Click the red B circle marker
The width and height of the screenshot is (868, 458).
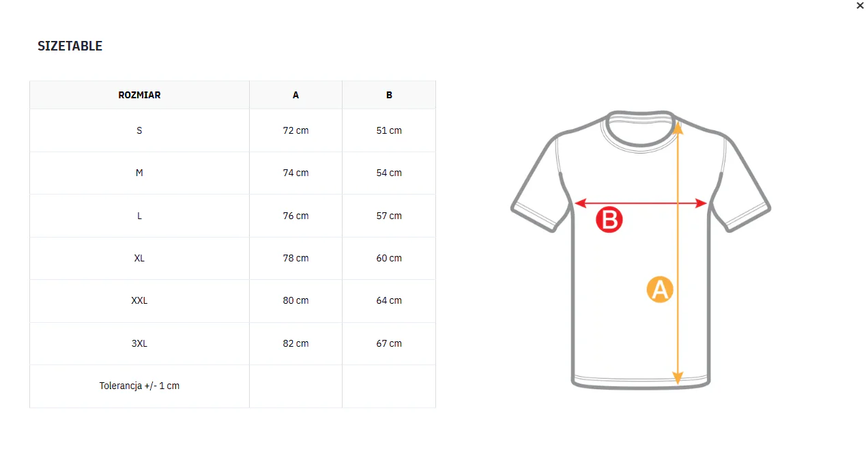click(x=609, y=220)
